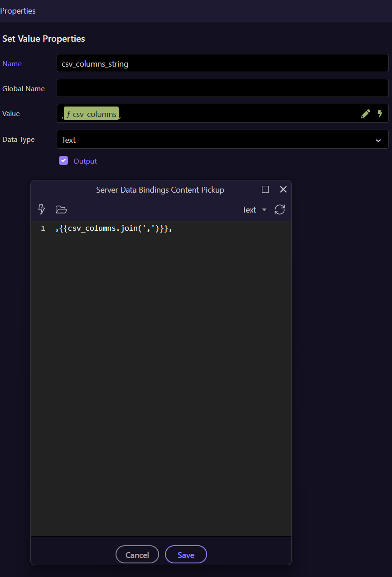Expand the Text mode dropdown in dialog
The image size is (392, 577).
254,210
